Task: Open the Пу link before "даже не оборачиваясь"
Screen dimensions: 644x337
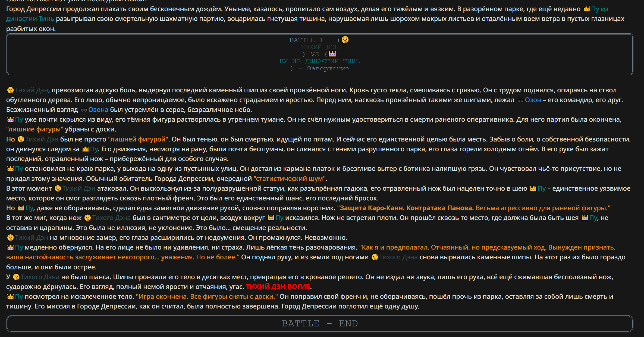Action: click(x=29, y=208)
